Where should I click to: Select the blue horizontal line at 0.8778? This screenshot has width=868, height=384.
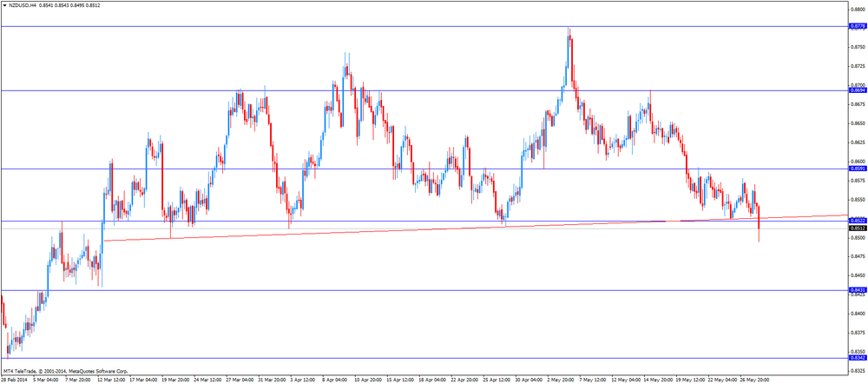point(424,26)
